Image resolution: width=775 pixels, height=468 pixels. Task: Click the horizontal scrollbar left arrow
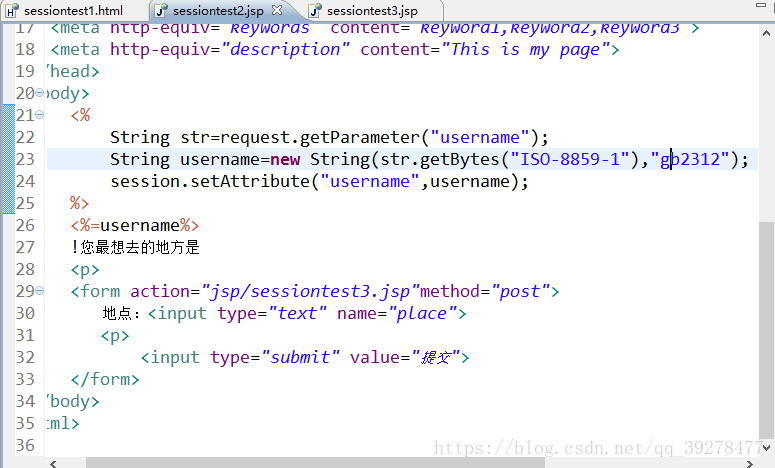[x=53, y=463]
